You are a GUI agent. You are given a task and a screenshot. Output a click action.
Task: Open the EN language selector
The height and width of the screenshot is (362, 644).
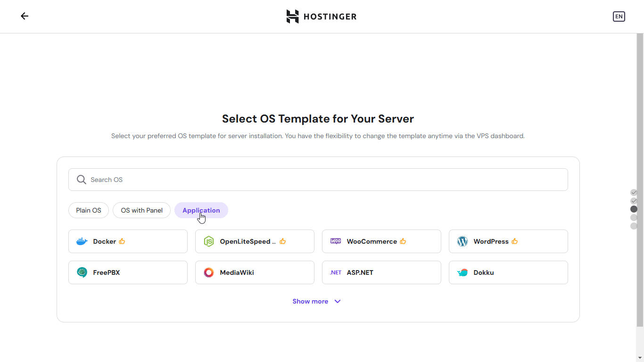(619, 16)
